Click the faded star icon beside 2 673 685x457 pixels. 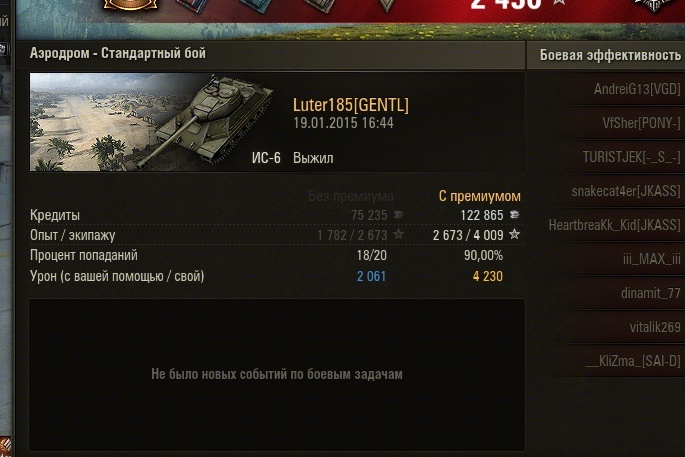pyautogui.click(x=398, y=234)
